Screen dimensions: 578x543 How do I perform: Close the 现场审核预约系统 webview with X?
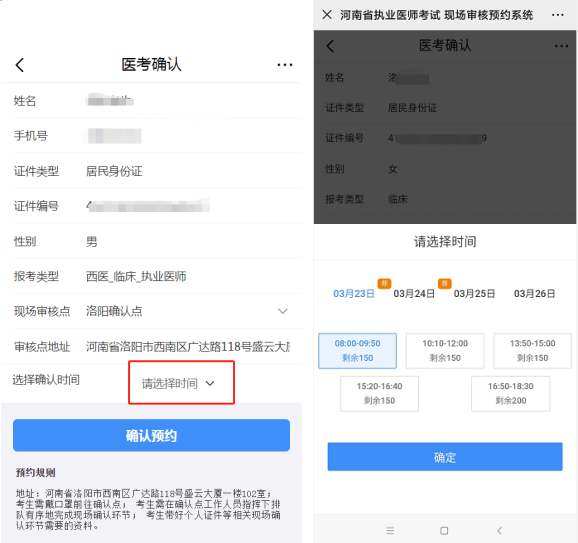pyautogui.click(x=327, y=15)
